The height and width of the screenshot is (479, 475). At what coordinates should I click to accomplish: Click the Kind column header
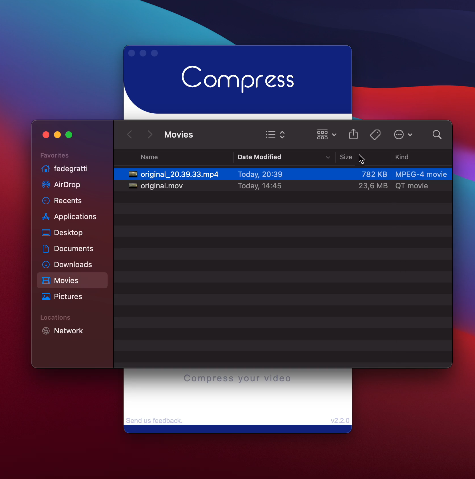coord(402,157)
